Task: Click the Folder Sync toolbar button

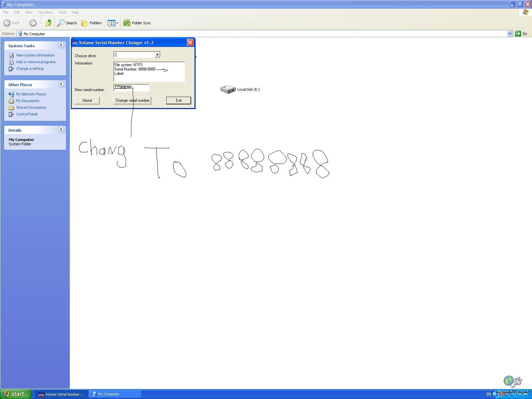Action: [x=137, y=23]
